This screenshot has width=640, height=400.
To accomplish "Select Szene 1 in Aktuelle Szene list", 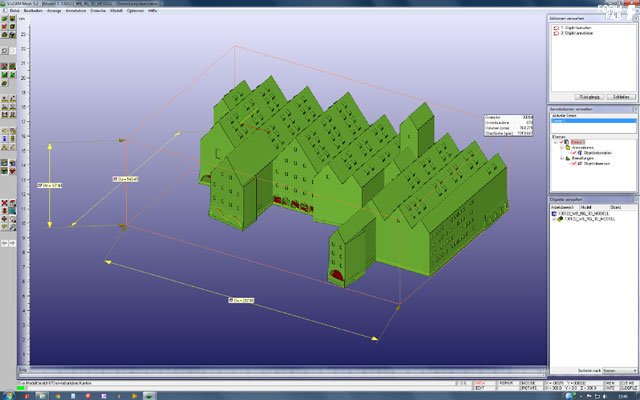I will click(x=594, y=120).
